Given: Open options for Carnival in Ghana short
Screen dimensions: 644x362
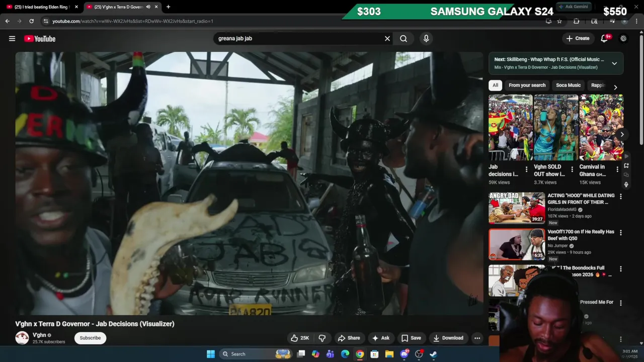Looking at the screenshot, I should click(x=617, y=169).
